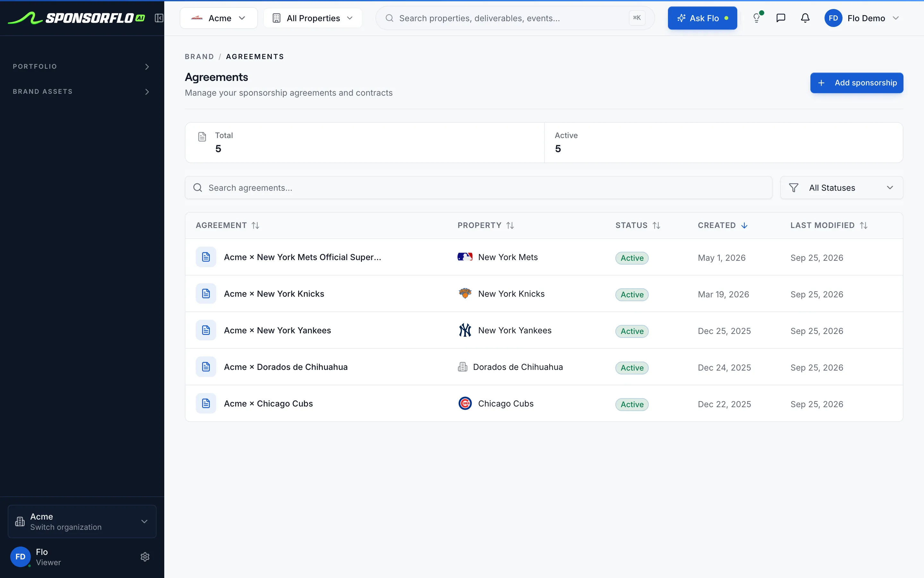Screen dimensions: 924x578
Task: Open the chat messages icon
Action: (781, 18)
